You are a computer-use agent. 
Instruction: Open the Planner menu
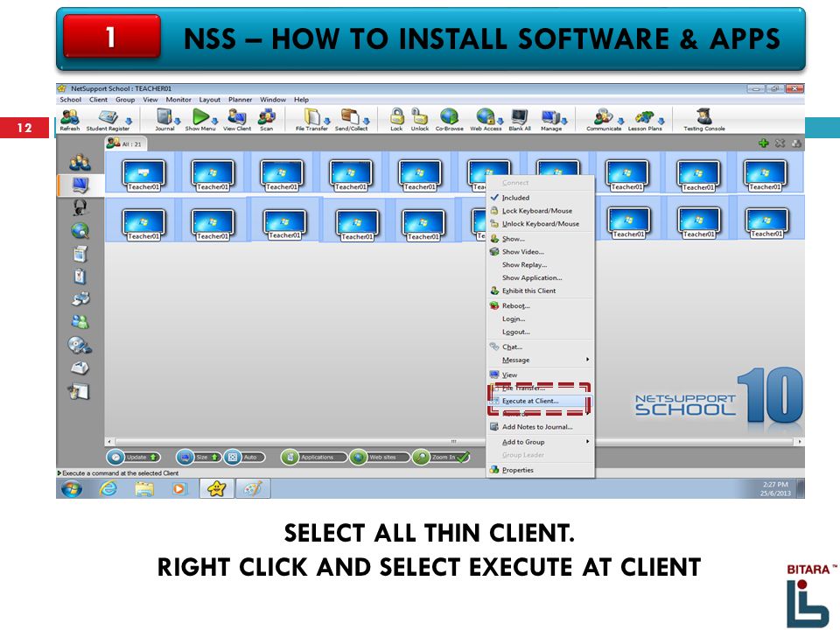pyautogui.click(x=240, y=100)
